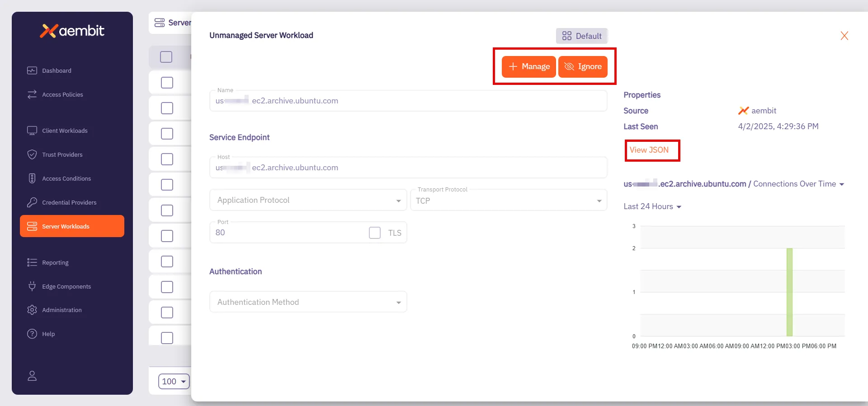Click the Last Seen value 4/2/2025, 4:29:36 PM
Image resolution: width=868 pixels, height=406 pixels.
tap(778, 126)
